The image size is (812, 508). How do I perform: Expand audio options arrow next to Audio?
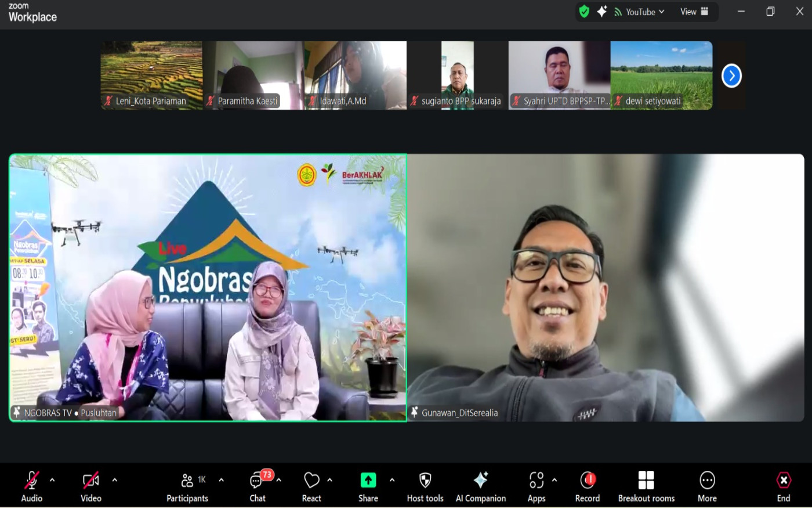52,480
